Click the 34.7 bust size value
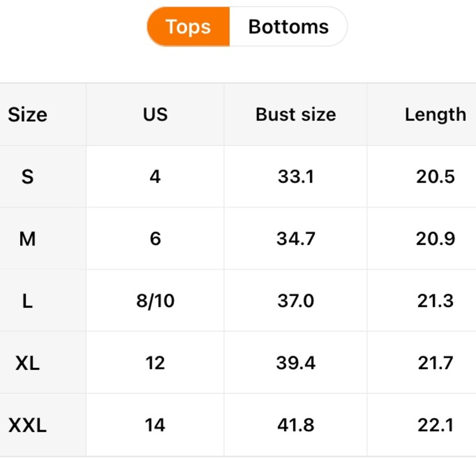The width and height of the screenshot is (476, 476). coord(296,239)
